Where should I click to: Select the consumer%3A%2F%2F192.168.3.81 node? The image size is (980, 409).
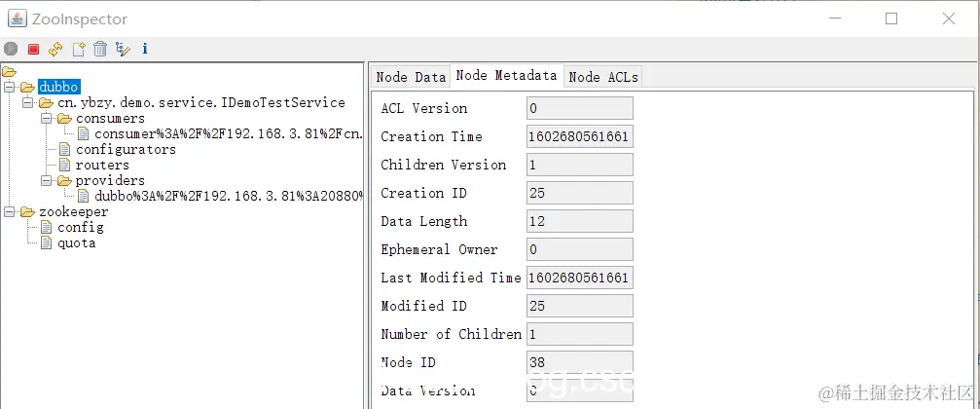pyautogui.click(x=229, y=133)
